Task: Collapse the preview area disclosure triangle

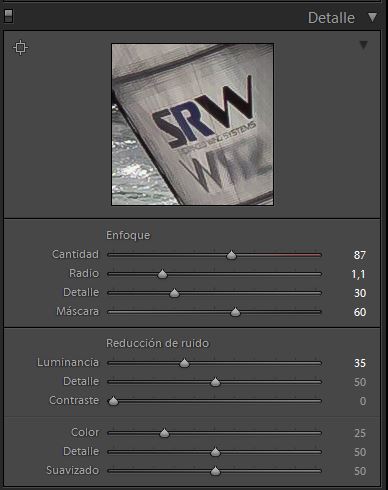Action: pyautogui.click(x=363, y=45)
